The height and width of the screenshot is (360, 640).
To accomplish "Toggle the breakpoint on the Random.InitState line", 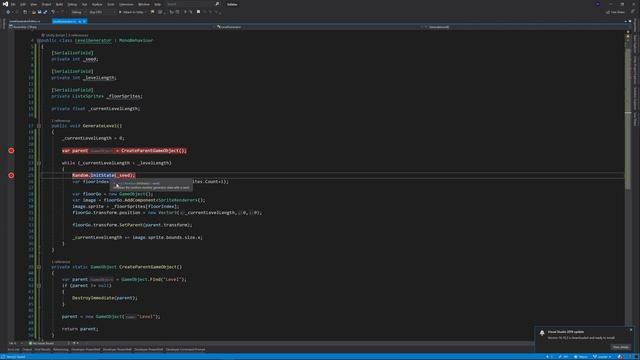I will pyautogui.click(x=11, y=176).
